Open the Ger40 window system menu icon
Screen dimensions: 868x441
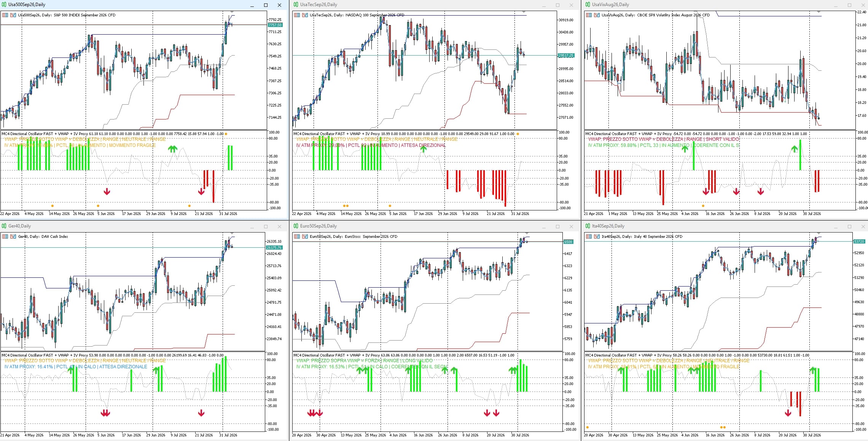point(4,226)
